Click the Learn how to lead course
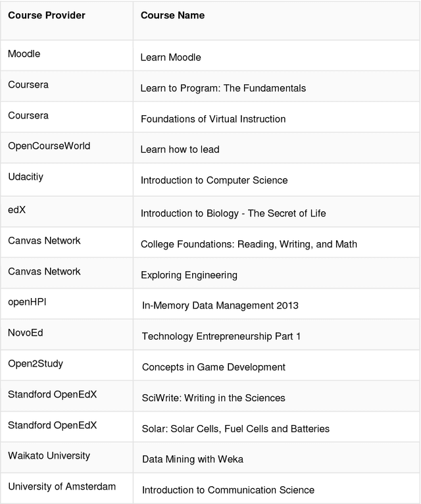The height and width of the screenshot is (504, 421). (180, 149)
